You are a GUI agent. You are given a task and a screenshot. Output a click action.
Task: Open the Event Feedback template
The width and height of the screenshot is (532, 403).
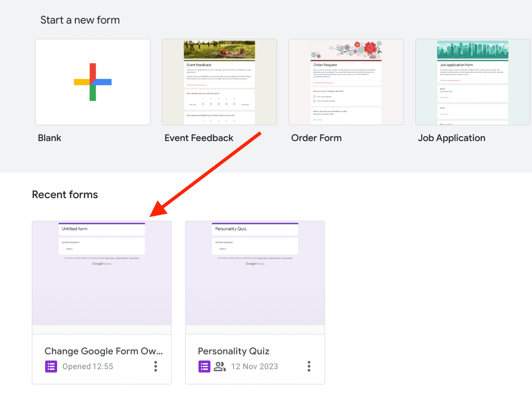tap(219, 82)
